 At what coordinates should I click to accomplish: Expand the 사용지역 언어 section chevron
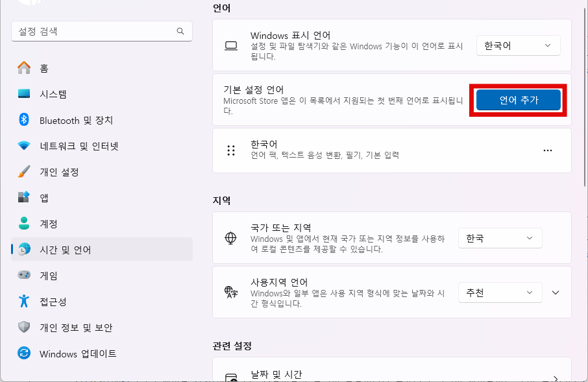point(556,292)
